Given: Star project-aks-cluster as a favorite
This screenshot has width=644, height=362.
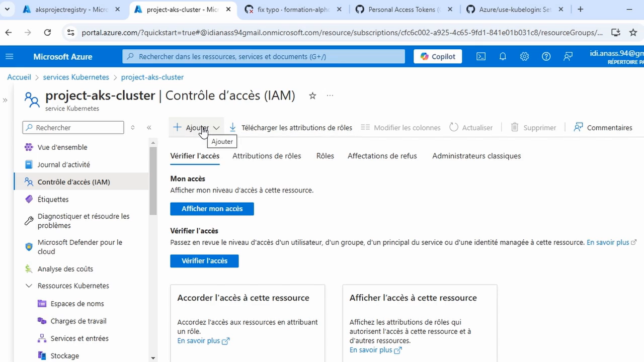Looking at the screenshot, I should click(x=312, y=96).
